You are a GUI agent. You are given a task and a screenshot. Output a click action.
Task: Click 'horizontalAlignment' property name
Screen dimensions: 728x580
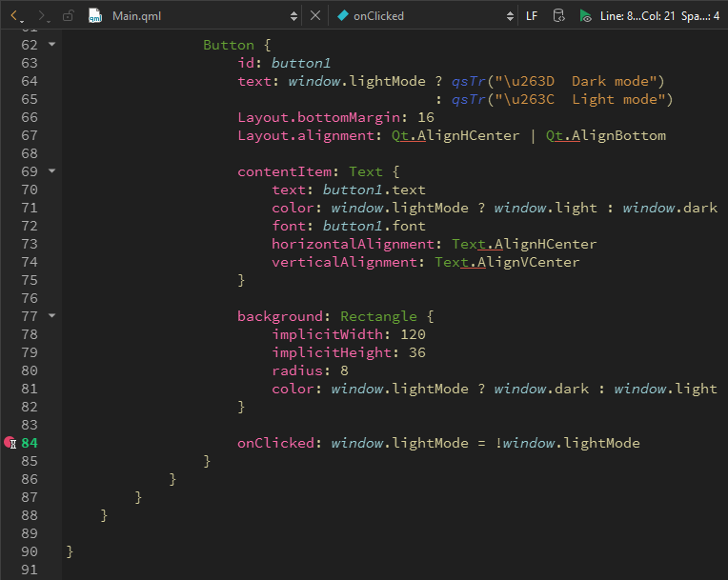(353, 244)
